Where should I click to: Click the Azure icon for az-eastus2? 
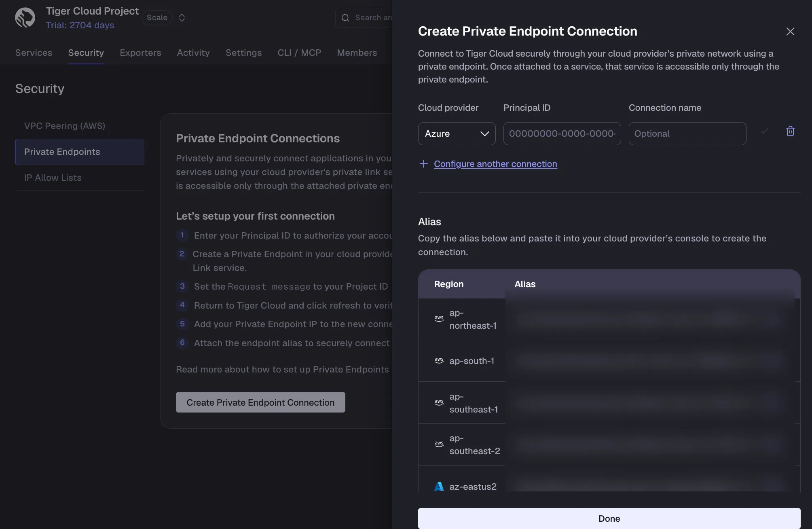[x=439, y=487]
